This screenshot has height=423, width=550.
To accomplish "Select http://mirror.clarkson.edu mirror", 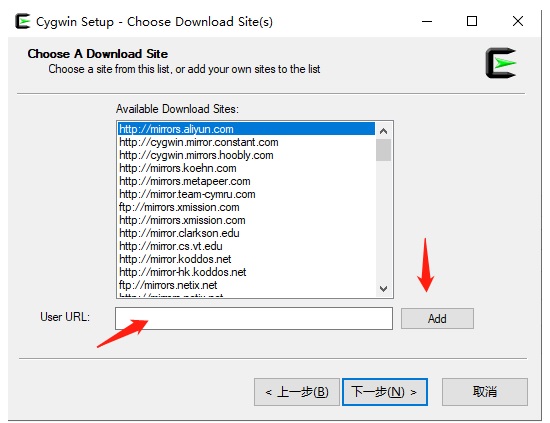I will [x=246, y=233].
